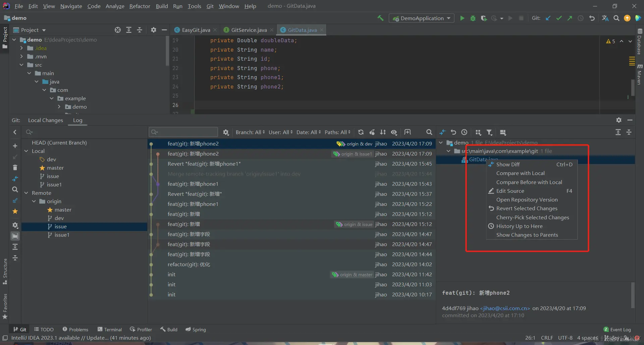Click the CRLF line separator widget

pos(547,338)
